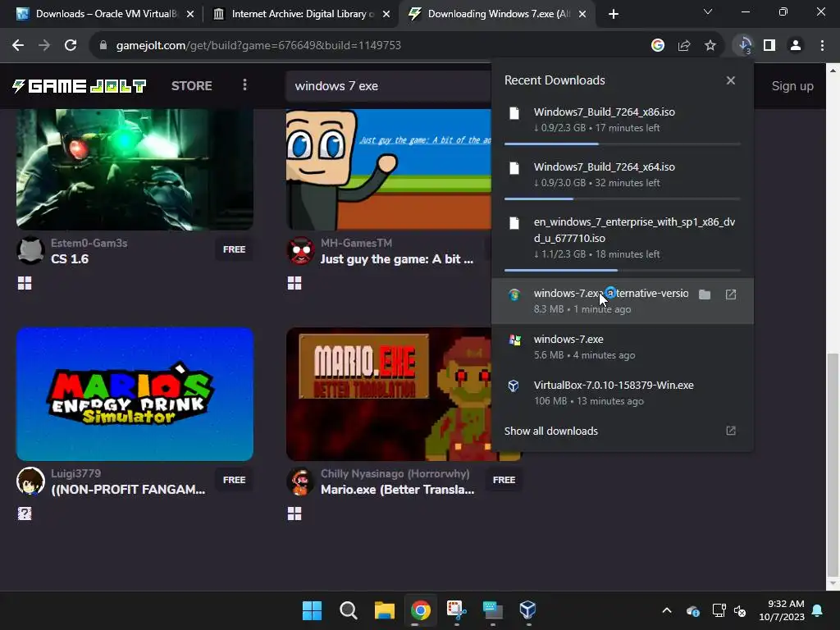Open the Chrome side panel

pyautogui.click(x=769, y=46)
